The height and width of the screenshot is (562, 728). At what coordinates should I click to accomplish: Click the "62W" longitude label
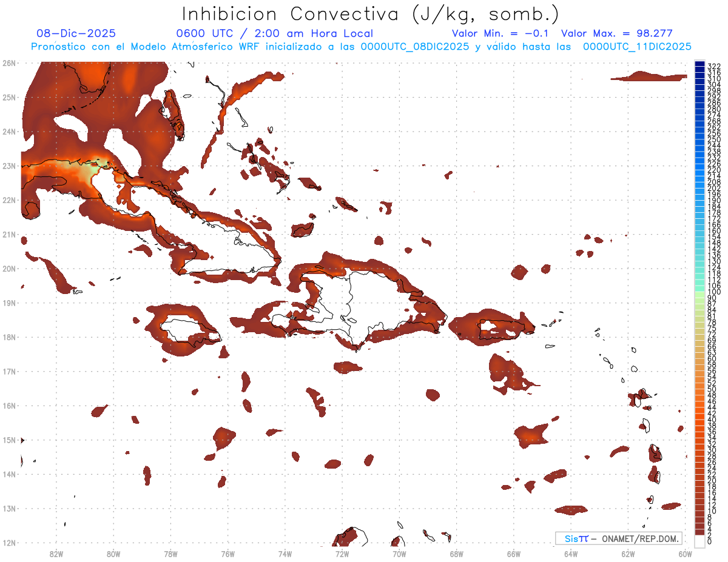(628, 554)
